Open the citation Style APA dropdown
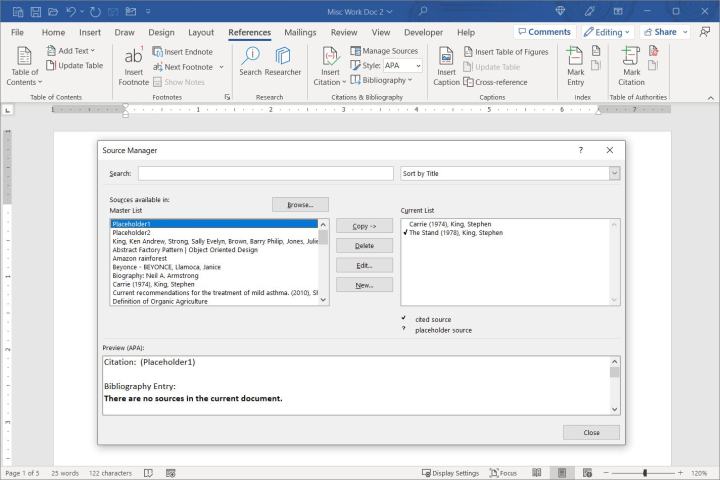The height and width of the screenshot is (480, 720). pos(417,66)
